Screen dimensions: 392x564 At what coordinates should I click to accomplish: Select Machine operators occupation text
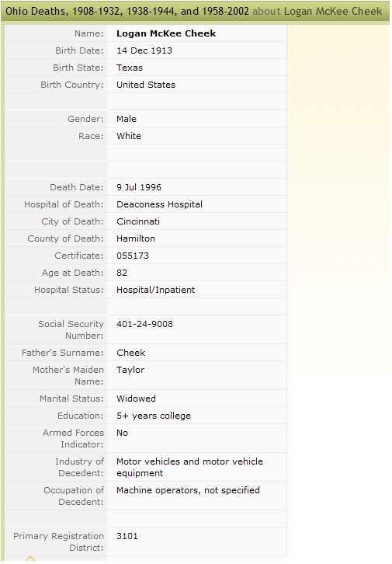188,490
